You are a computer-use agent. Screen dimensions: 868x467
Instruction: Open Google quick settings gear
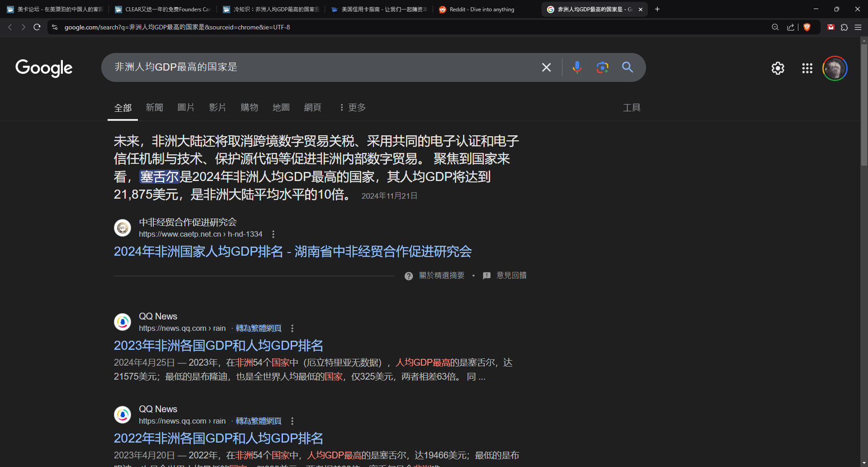pos(778,68)
